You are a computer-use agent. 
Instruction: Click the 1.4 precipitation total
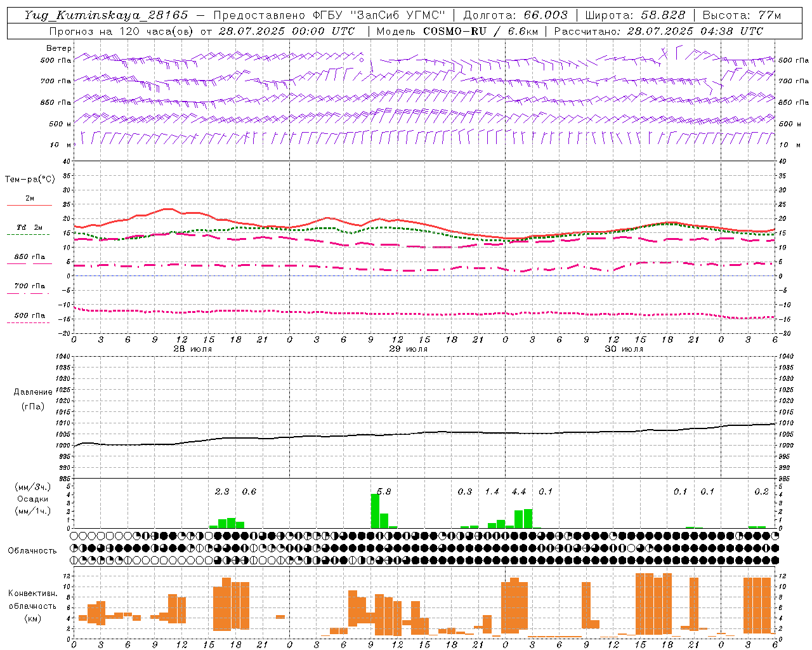coord(492,491)
